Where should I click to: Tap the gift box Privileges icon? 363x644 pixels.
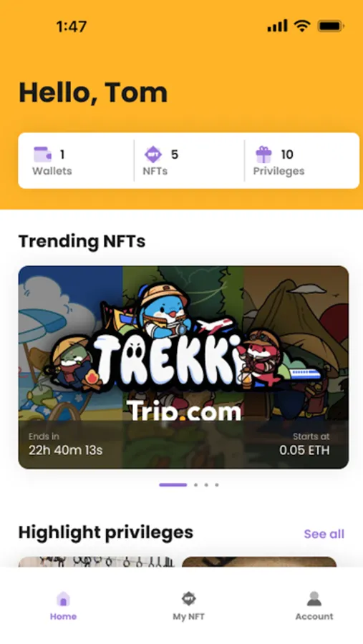coord(263,155)
